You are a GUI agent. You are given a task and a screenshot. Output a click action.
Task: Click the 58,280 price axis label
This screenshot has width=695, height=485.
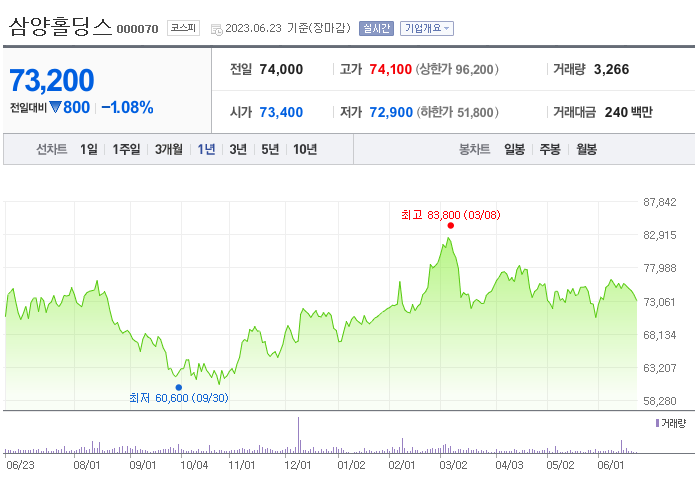click(660, 401)
